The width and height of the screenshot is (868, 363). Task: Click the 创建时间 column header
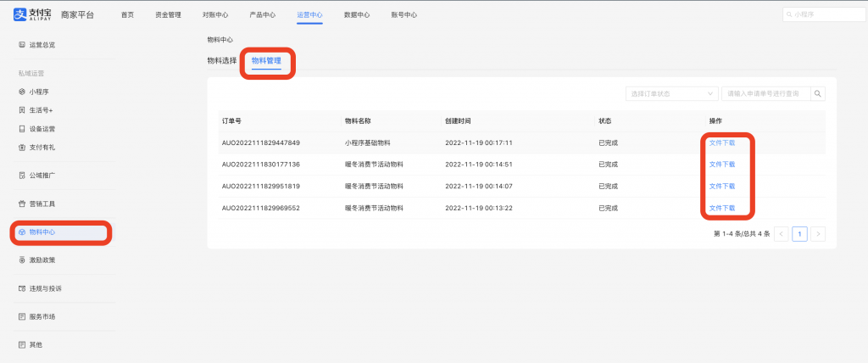tap(458, 120)
